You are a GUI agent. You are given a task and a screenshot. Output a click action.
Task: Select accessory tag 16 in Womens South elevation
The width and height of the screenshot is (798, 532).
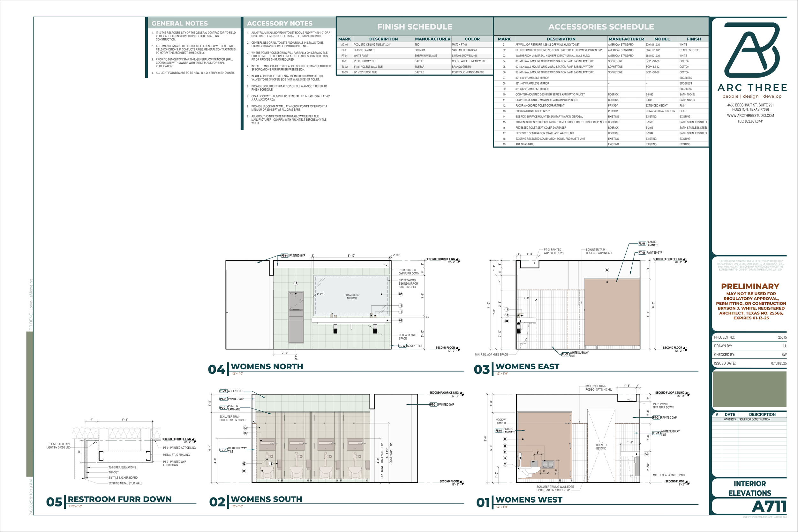pyautogui.click(x=245, y=433)
